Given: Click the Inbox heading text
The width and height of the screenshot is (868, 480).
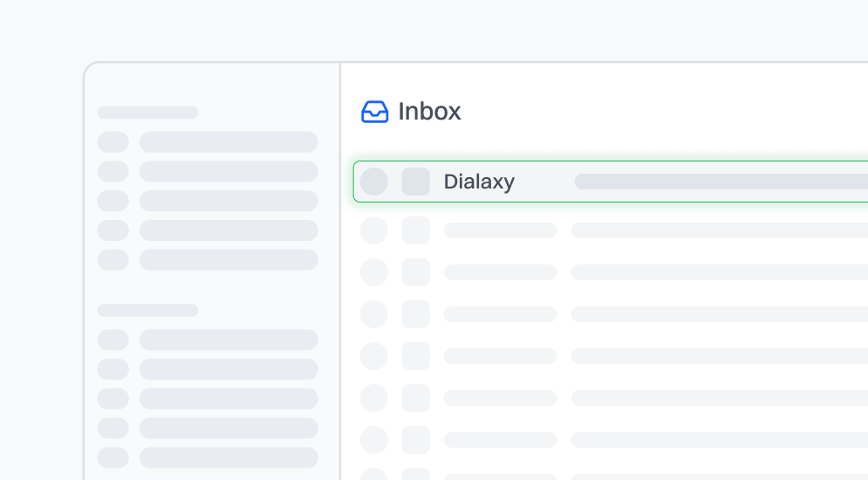Looking at the screenshot, I should (x=429, y=112).
